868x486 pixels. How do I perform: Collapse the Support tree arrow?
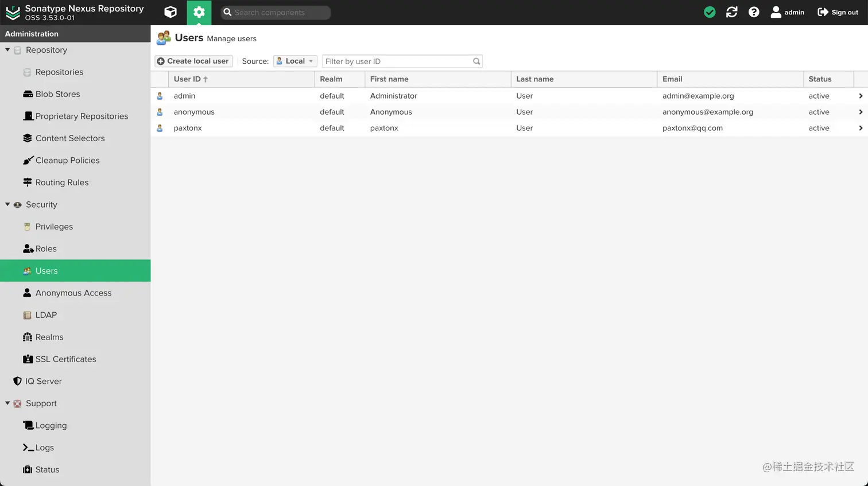tap(7, 403)
